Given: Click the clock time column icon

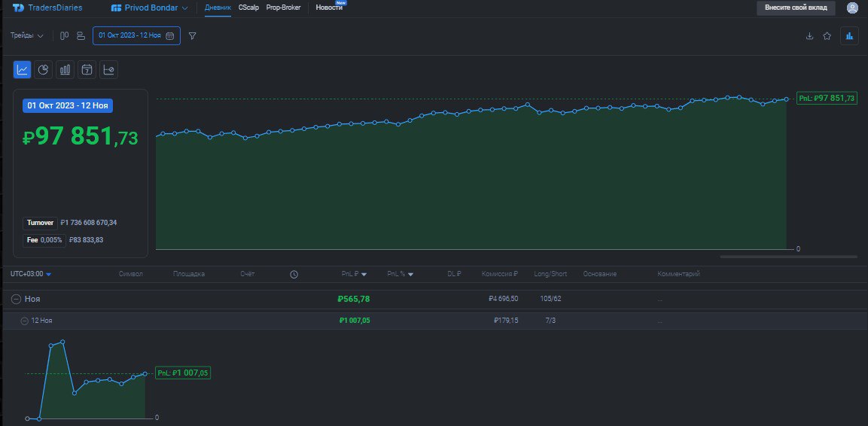Looking at the screenshot, I should 294,275.
